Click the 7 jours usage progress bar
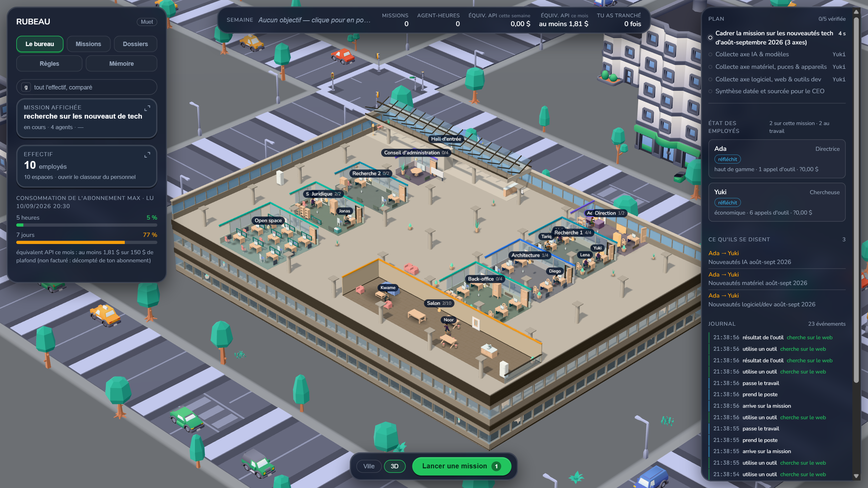868x488 pixels. 87,242
